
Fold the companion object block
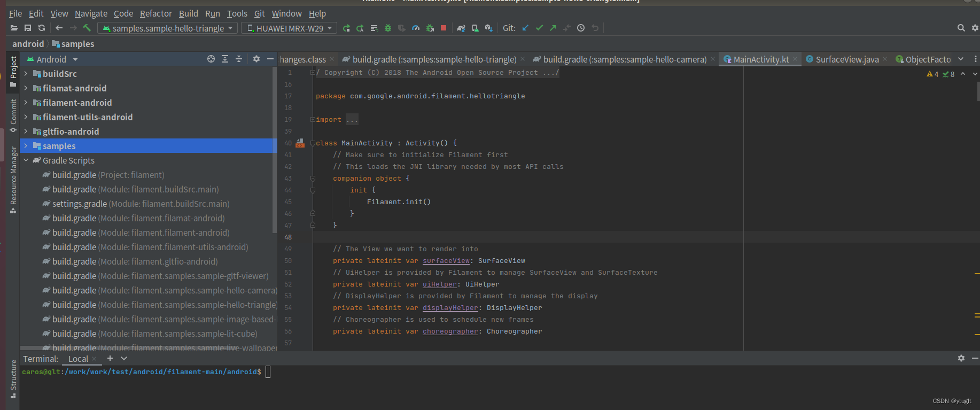313,179
